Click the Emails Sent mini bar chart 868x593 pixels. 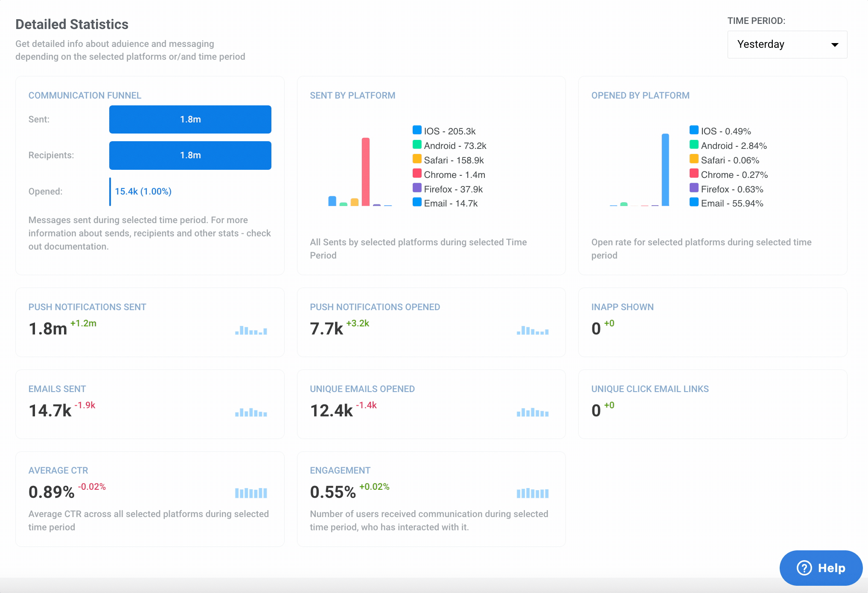click(251, 412)
